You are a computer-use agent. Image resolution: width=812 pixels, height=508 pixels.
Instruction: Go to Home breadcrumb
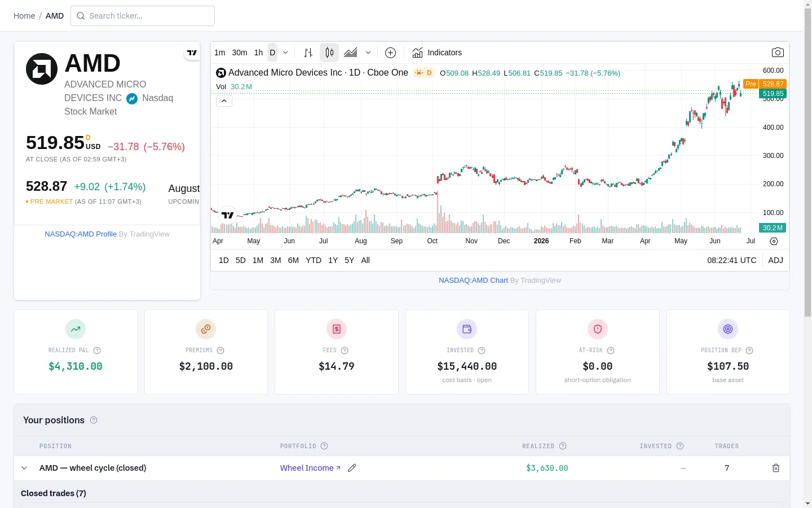click(x=24, y=16)
